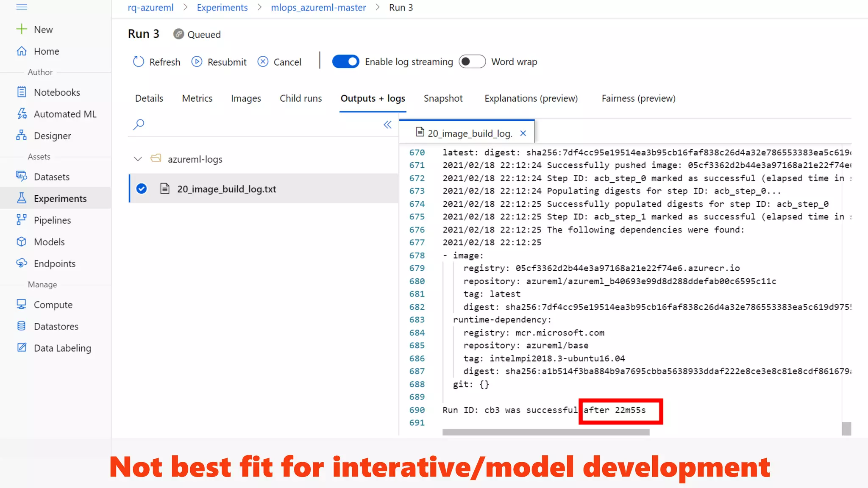The image size is (868, 488).
Task: Open Automated ML section
Action: tap(65, 114)
